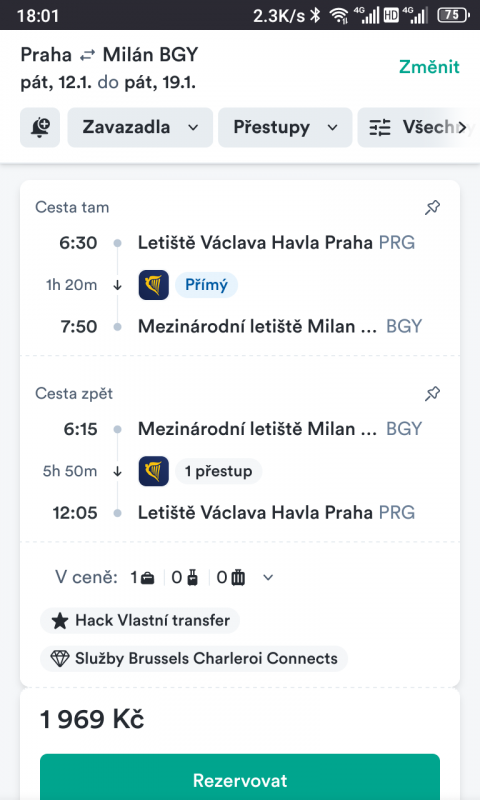This screenshot has height=800, width=480.
Task: Tap Ryanair logo on return flight
Action: click(x=154, y=471)
